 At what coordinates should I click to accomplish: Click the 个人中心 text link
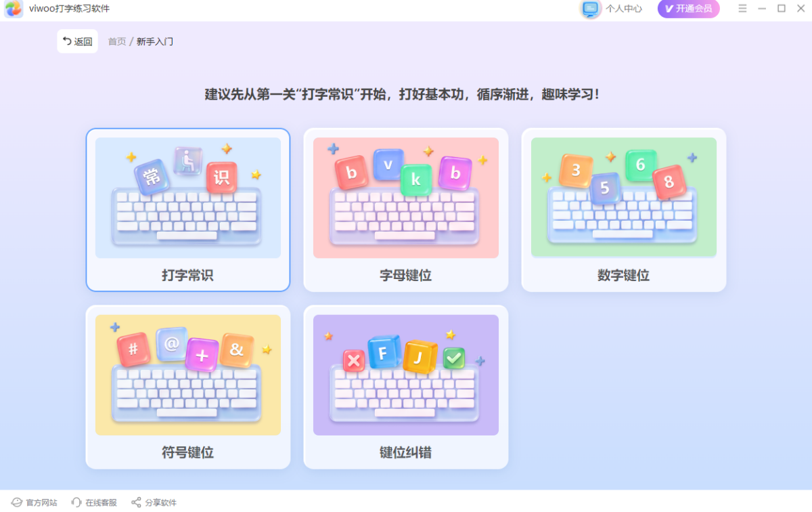624,9
